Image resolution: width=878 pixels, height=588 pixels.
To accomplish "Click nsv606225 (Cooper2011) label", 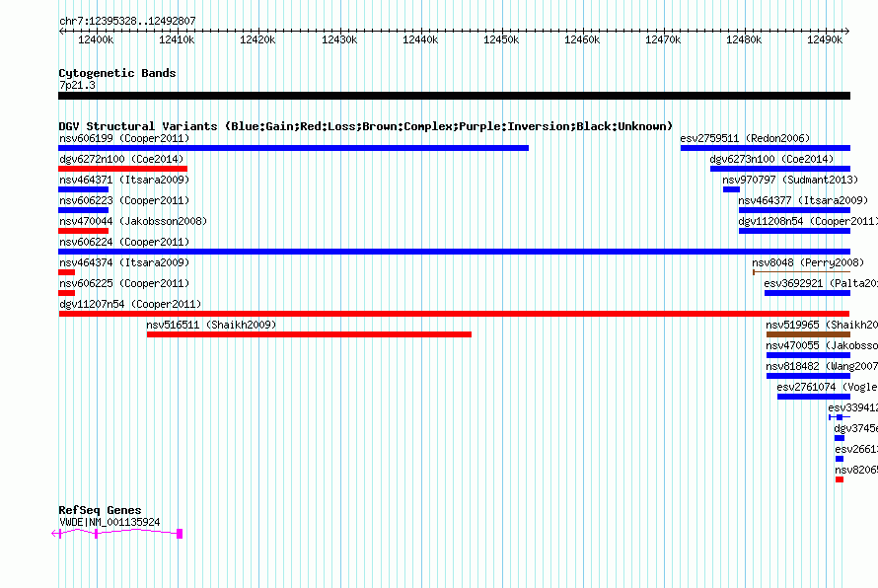I will point(124,283).
